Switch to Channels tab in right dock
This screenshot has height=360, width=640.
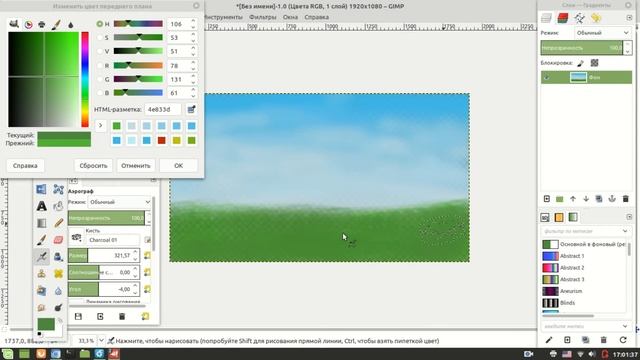click(563, 18)
